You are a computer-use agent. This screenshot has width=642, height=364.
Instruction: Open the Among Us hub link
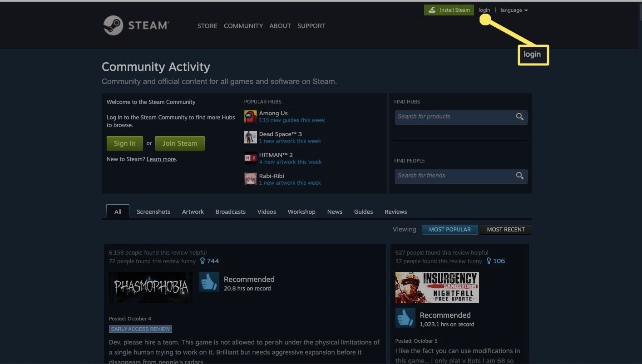[x=273, y=113]
